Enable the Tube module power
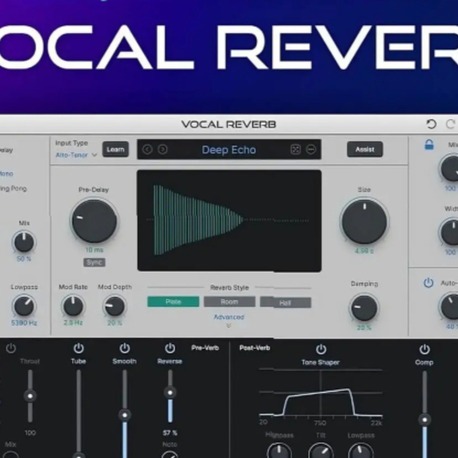458x458 pixels. click(x=79, y=348)
